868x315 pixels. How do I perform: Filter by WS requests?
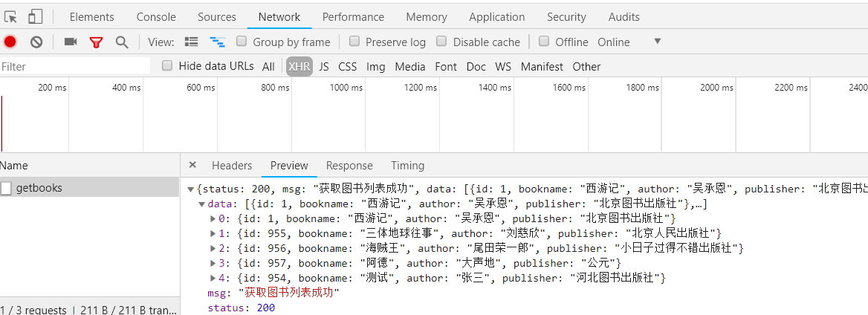point(503,67)
